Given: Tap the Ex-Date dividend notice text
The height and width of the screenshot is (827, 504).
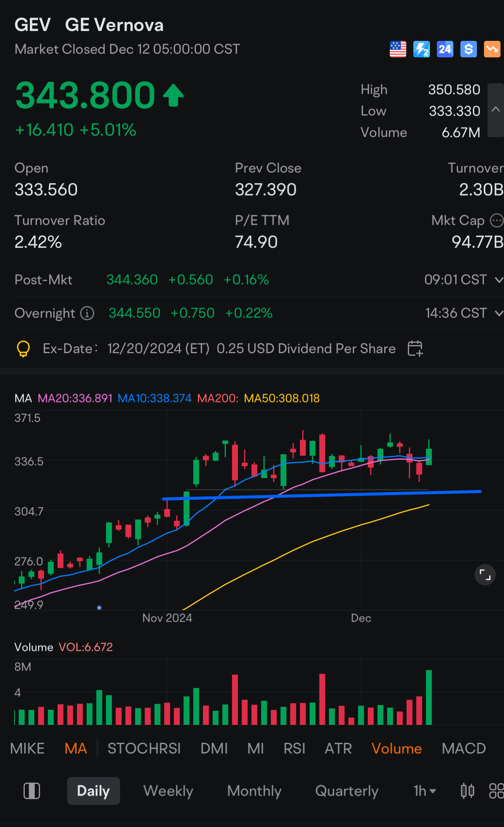Looking at the screenshot, I should [x=219, y=348].
